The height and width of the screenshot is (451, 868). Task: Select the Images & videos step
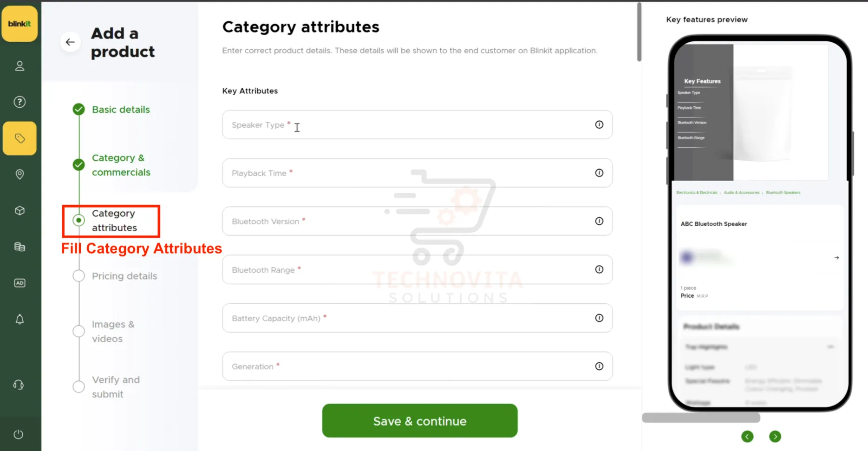tap(78, 331)
